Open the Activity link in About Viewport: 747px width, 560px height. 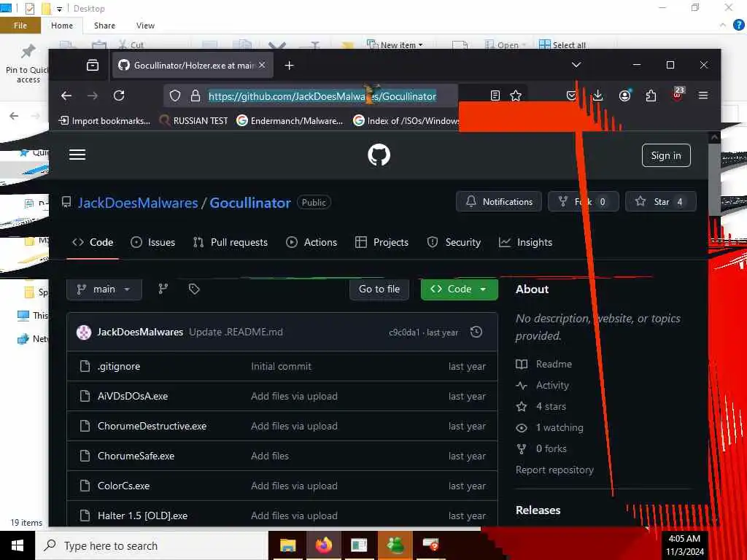tap(543, 385)
